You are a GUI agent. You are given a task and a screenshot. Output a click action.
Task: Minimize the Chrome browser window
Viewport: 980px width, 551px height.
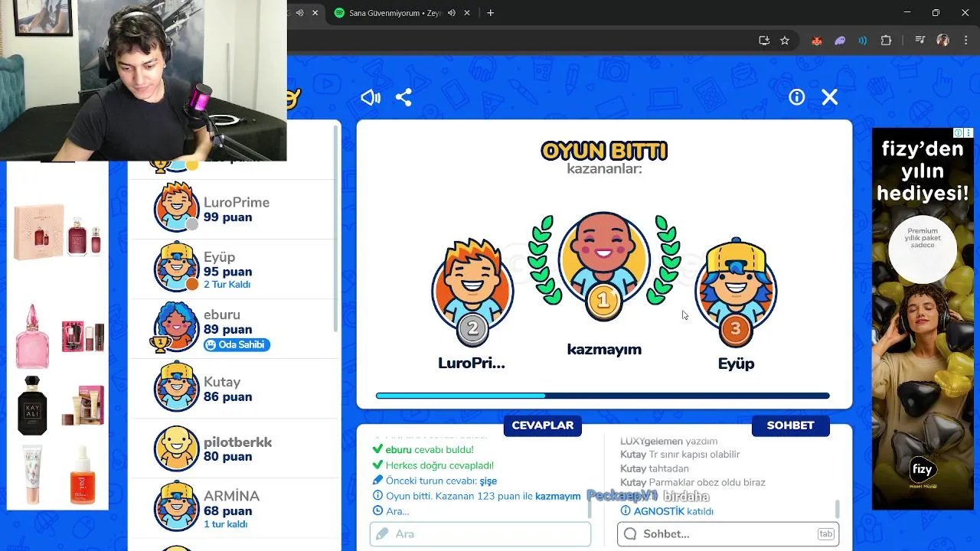(907, 13)
